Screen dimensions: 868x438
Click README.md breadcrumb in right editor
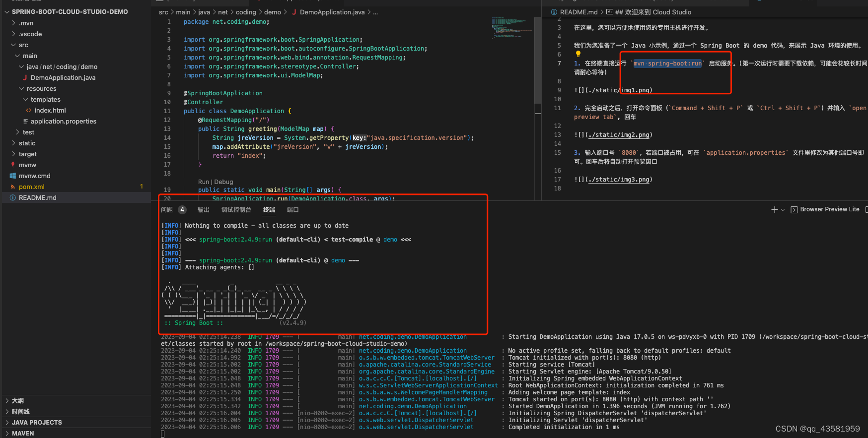tap(579, 12)
